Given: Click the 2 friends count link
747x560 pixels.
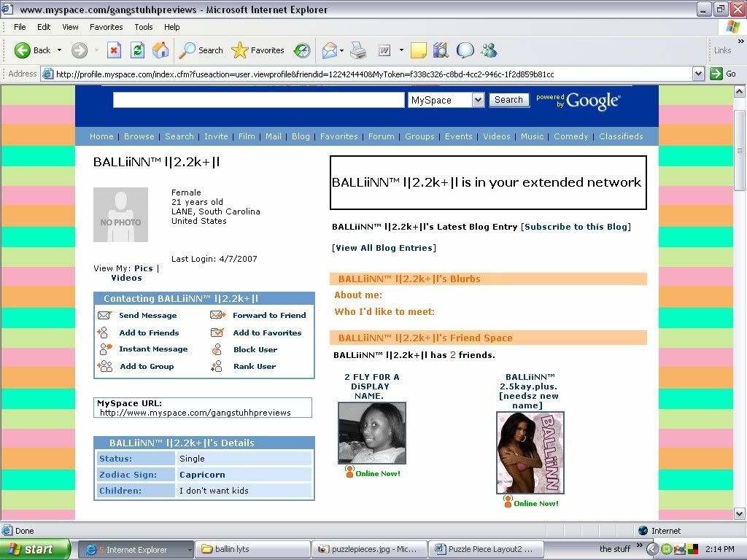Looking at the screenshot, I should [453, 355].
